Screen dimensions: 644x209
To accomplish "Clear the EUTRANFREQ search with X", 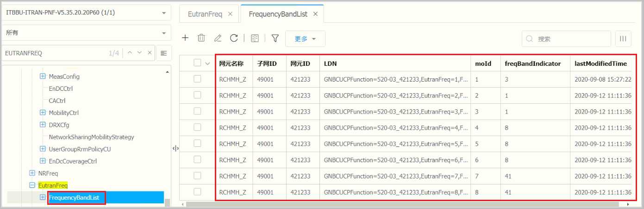I will [x=149, y=53].
